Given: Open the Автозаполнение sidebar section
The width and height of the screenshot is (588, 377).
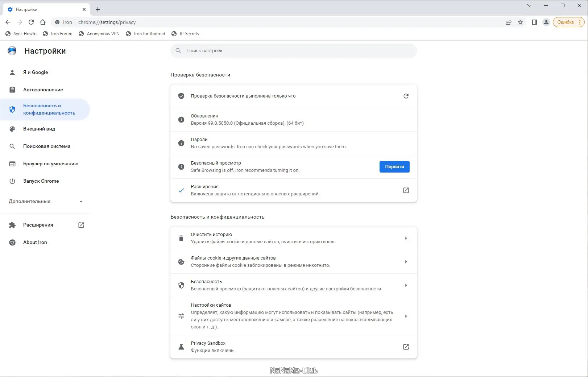Looking at the screenshot, I should coord(43,90).
